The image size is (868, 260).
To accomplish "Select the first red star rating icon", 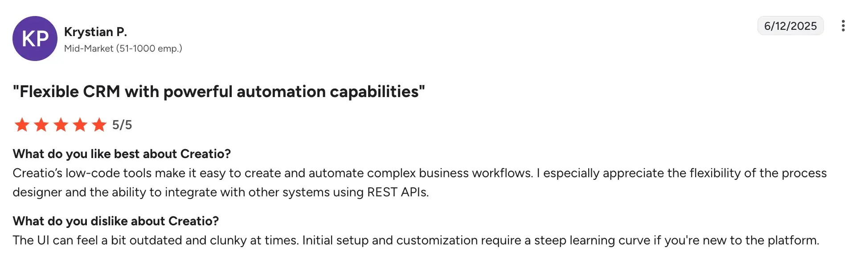I will (x=21, y=125).
